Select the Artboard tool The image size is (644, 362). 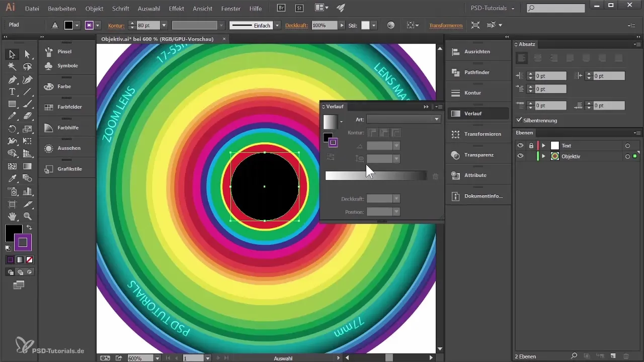click(12, 204)
